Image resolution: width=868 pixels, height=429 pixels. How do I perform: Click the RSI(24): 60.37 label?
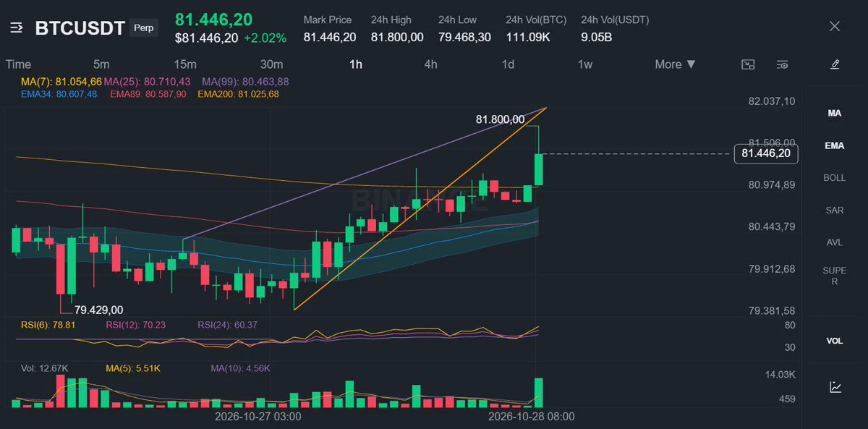click(227, 325)
